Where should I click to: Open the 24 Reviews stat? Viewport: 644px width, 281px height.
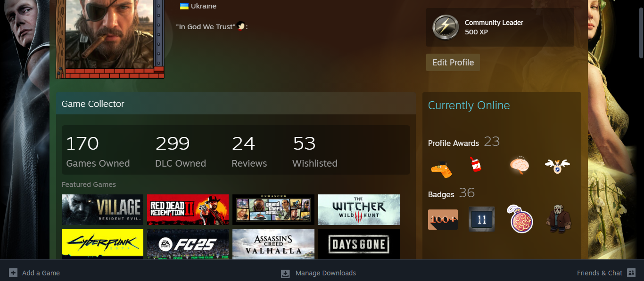click(249, 152)
